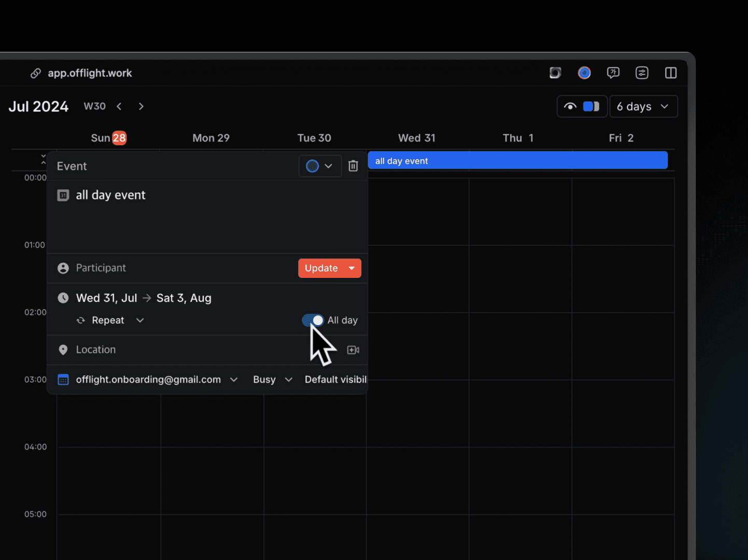Click the Participant person icon
Viewport: 748px width, 560px height.
click(63, 268)
